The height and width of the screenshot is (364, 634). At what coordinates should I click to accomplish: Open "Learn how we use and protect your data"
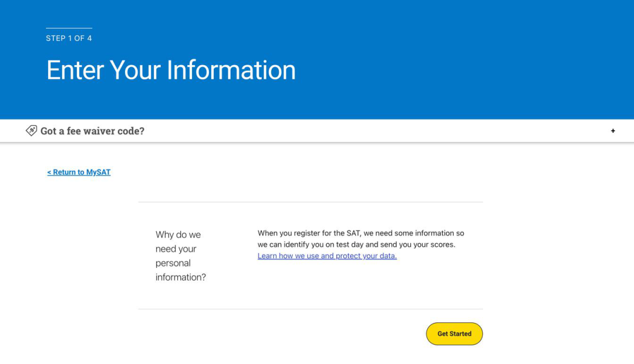[x=327, y=255]
